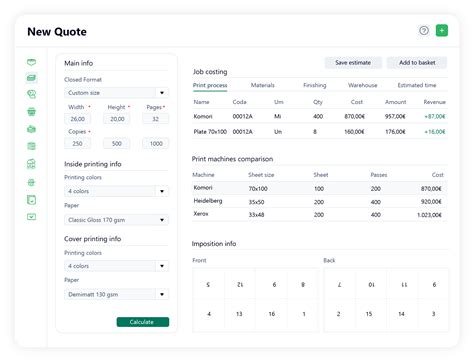
Task: Click the 176,00€ amount cell
Action: pos(395,132)
